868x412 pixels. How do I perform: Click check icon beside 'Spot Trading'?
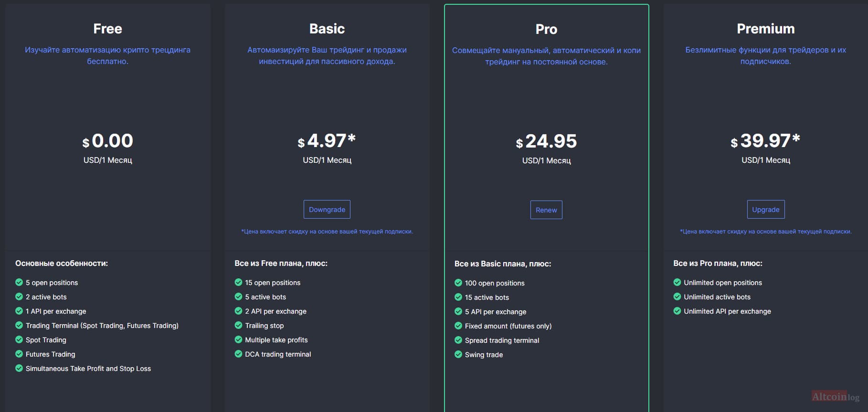pos(19,339)
